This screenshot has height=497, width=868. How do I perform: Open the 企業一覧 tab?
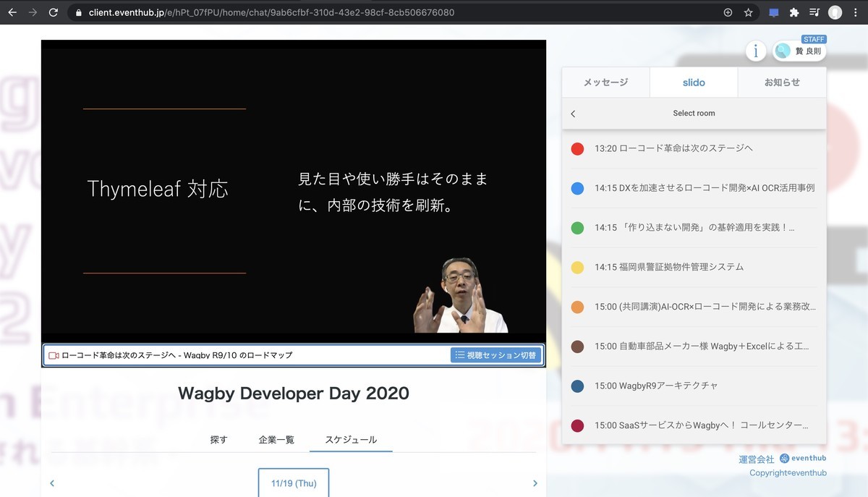coord(276,440)
